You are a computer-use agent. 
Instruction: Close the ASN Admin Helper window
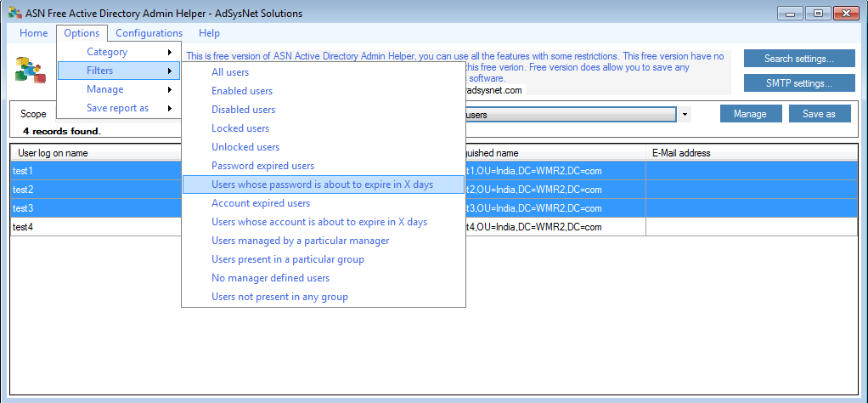tap(846, 13)
